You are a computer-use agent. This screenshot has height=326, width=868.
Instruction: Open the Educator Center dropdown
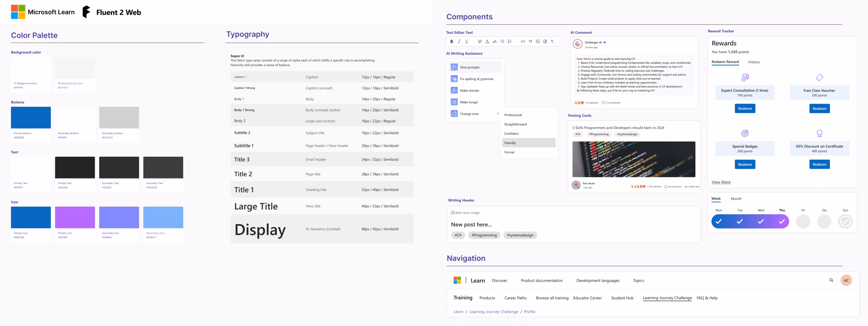[588, 298]
